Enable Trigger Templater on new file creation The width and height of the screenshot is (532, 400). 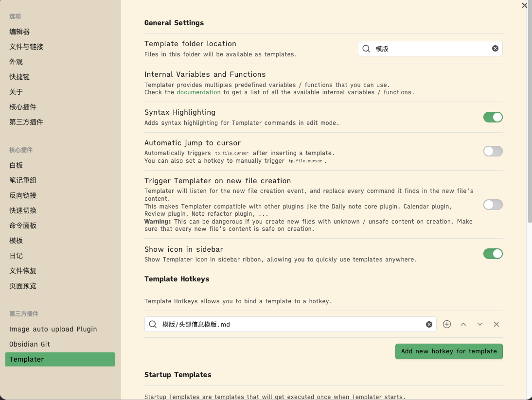(x=493, y=205)
